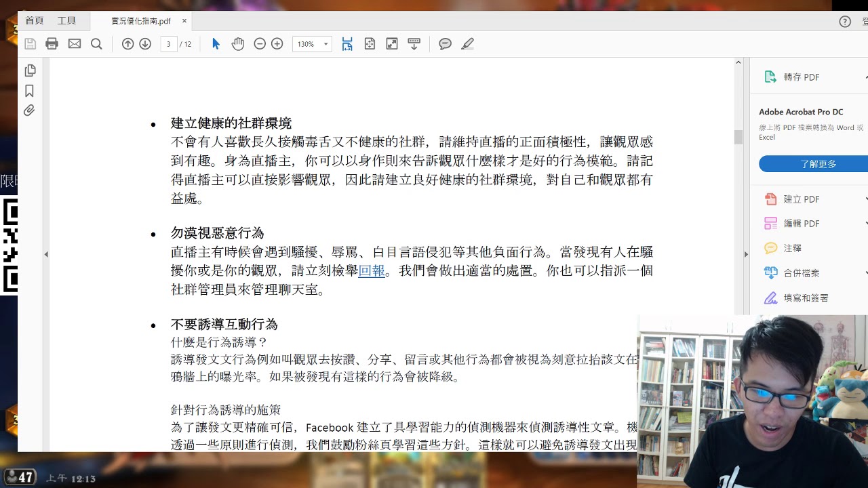
Task: Click heading 不要誘導互動行為
Action: [224, 325]
